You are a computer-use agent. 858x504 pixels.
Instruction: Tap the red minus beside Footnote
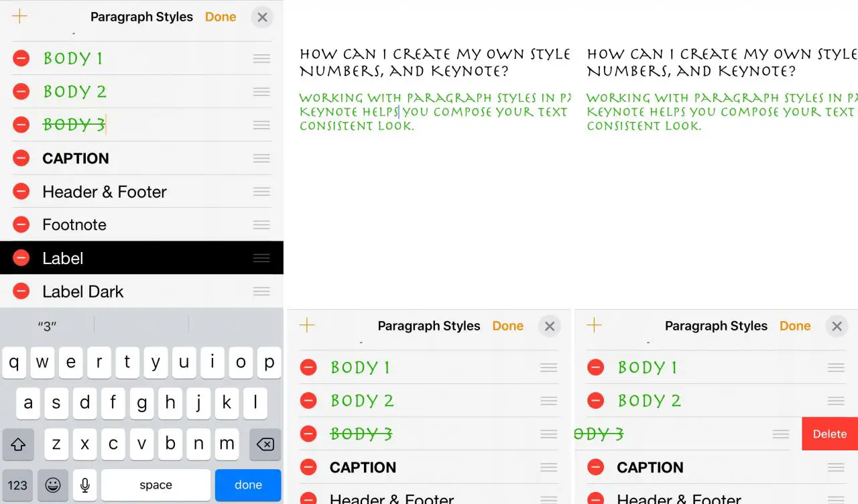click(21, 225)
